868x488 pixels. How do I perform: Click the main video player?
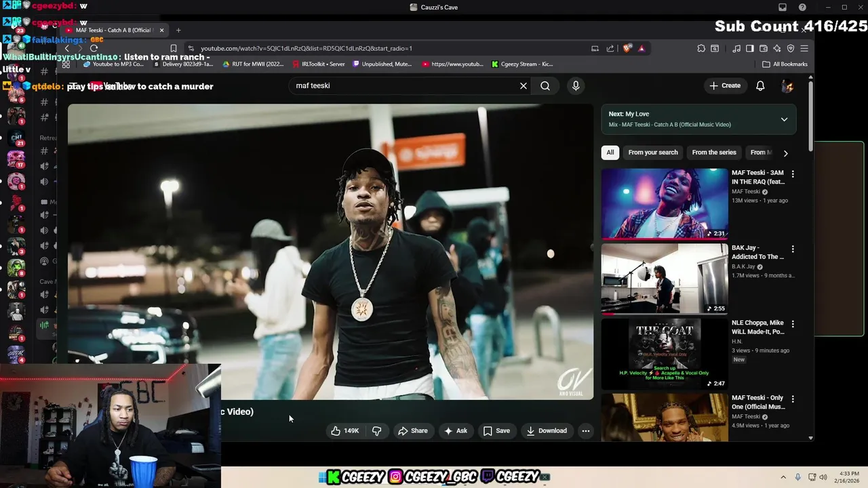coord(330,251)
